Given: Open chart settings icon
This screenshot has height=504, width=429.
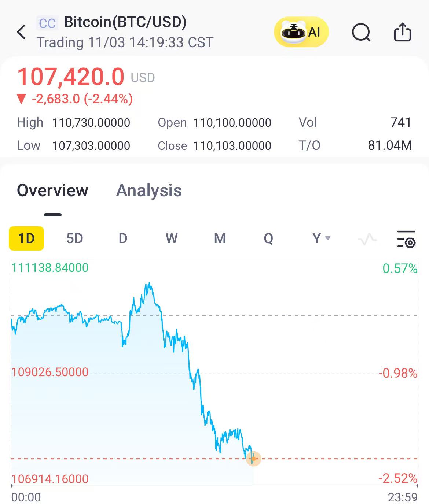Looking at the screenshot, I should 406,239.
